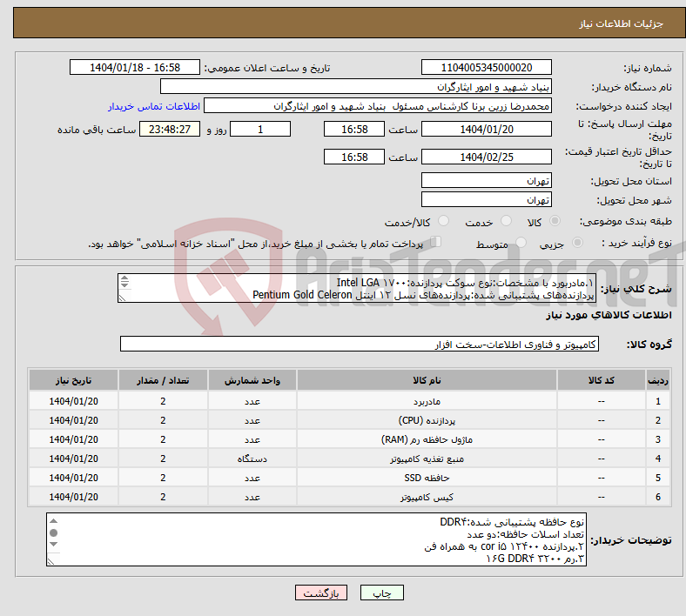
Task: Click the حافظه SSD item cell
Action: 427,478
